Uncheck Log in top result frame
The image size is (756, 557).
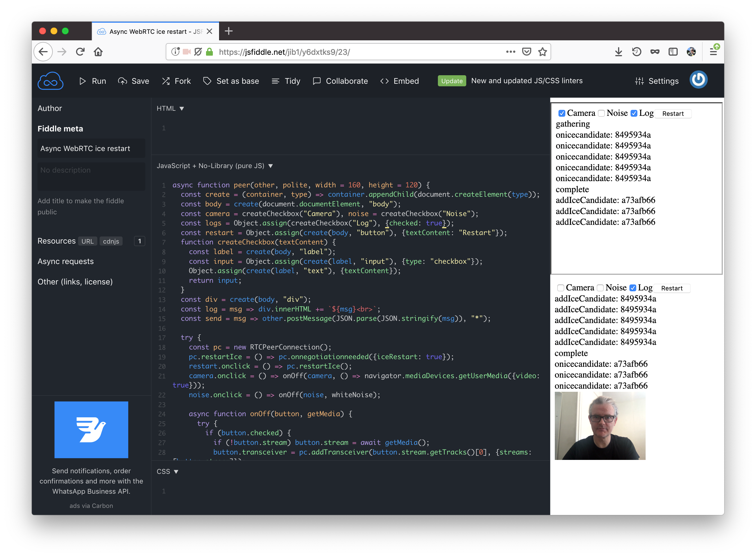(x=634, y=113)
